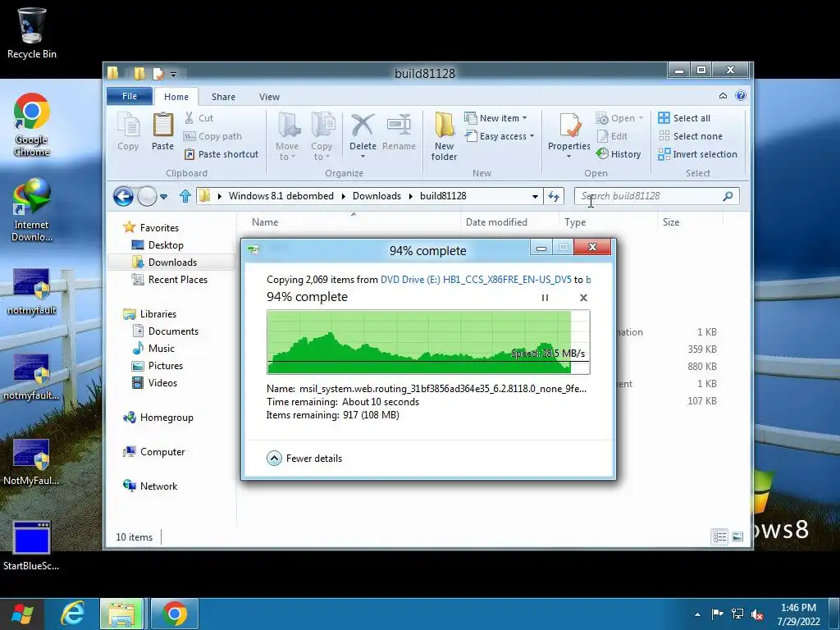
Task: Create a New folder from the ribbon
Action: [x=444, y=137]
